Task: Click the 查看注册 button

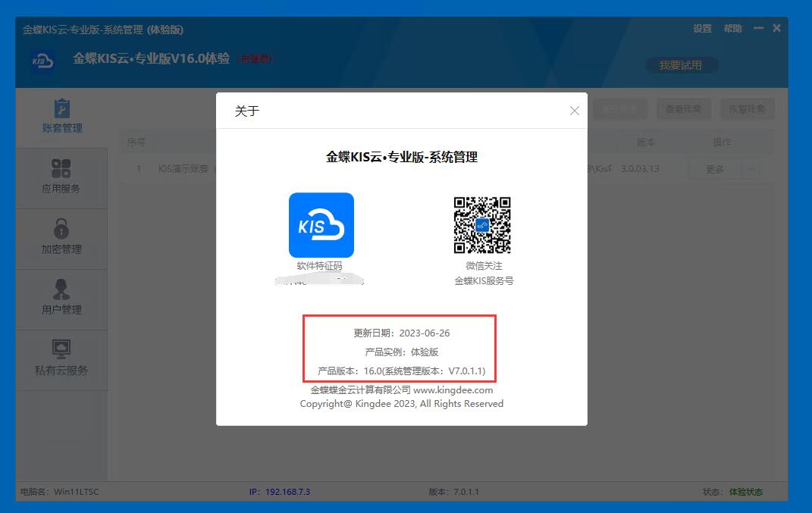Action: point(683,109)
